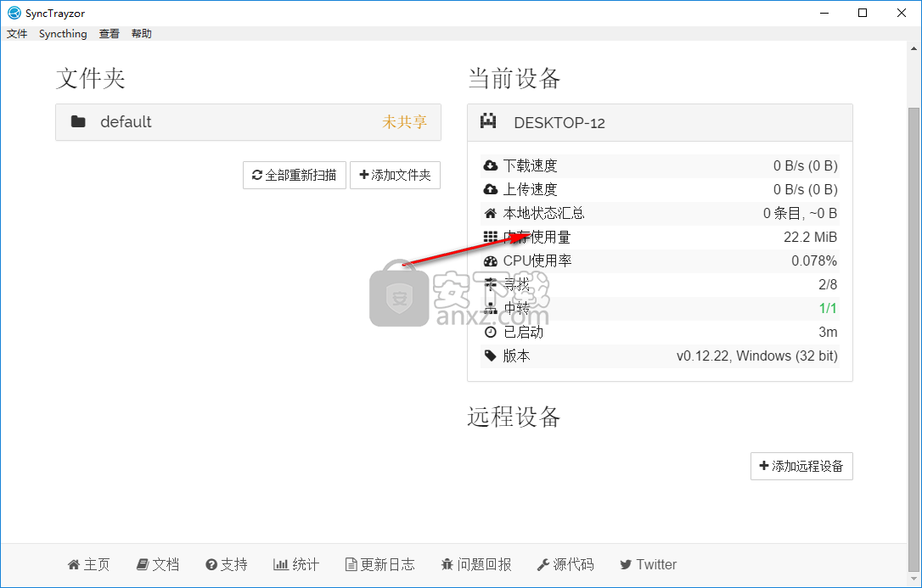Open the 文件 menu
Image resolution: width=922 pixels, height=588 pixels.
pyautogui.click(x=17, y=34)
